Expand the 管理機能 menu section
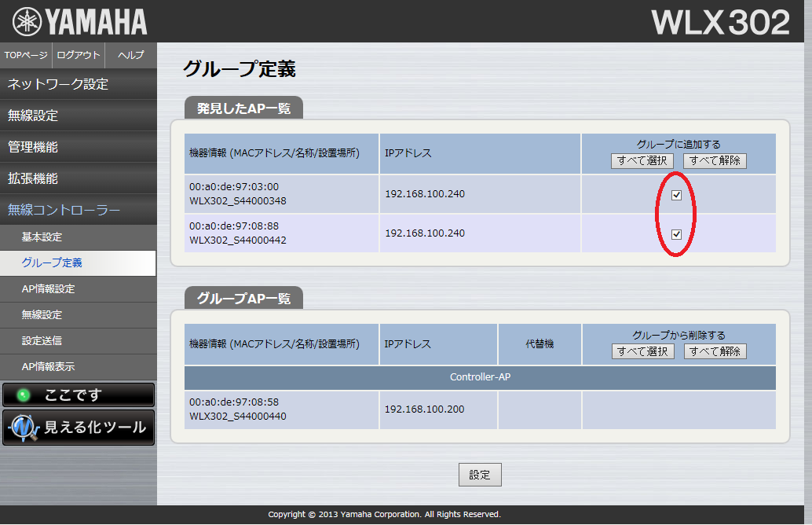 (x=78, y=147)
